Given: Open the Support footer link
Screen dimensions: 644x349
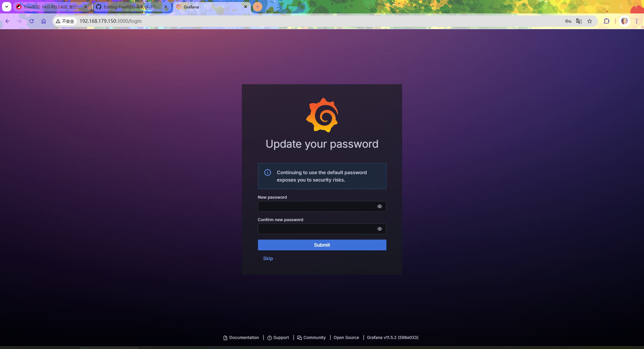Looking at the screenshot, I should click(x=278, y=338).
